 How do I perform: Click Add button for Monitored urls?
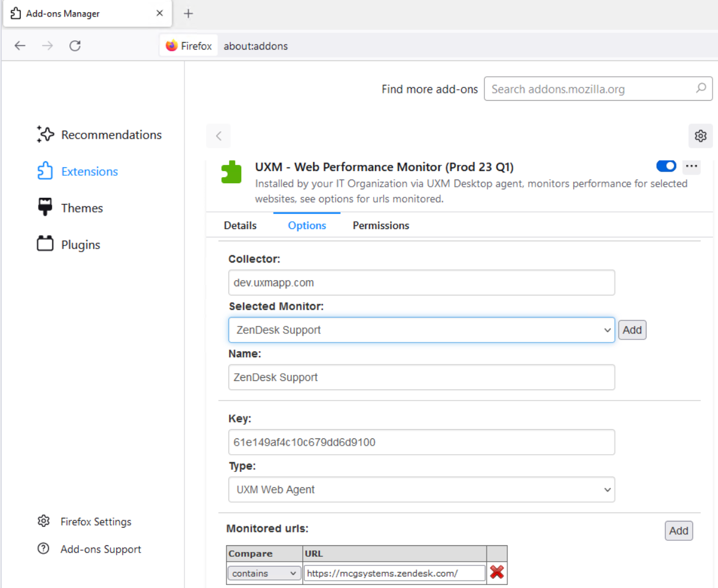pos(678,531)
